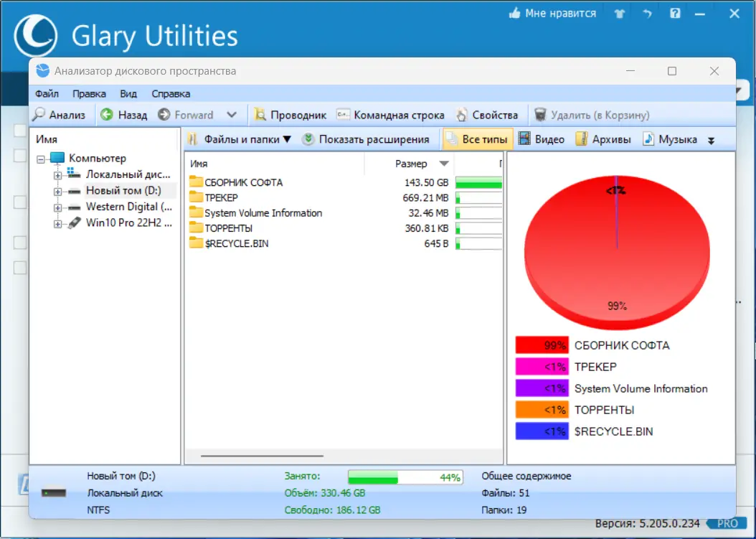
Task: Click the Папки: 19 status text
Action: pyautogui.click(x=504, y=510)
